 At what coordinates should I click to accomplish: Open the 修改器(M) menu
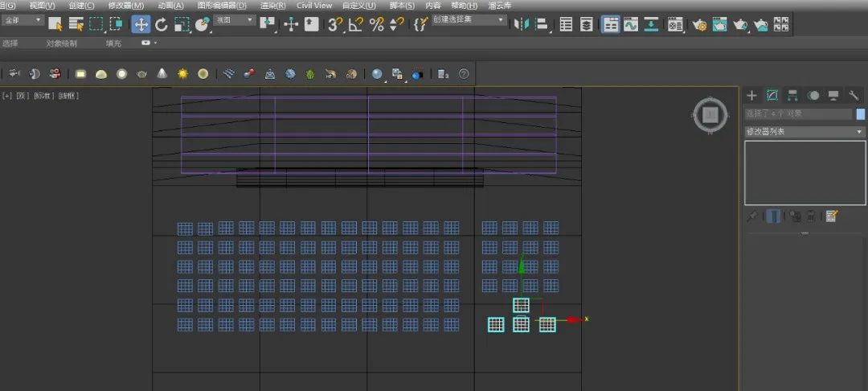point(125,5)
